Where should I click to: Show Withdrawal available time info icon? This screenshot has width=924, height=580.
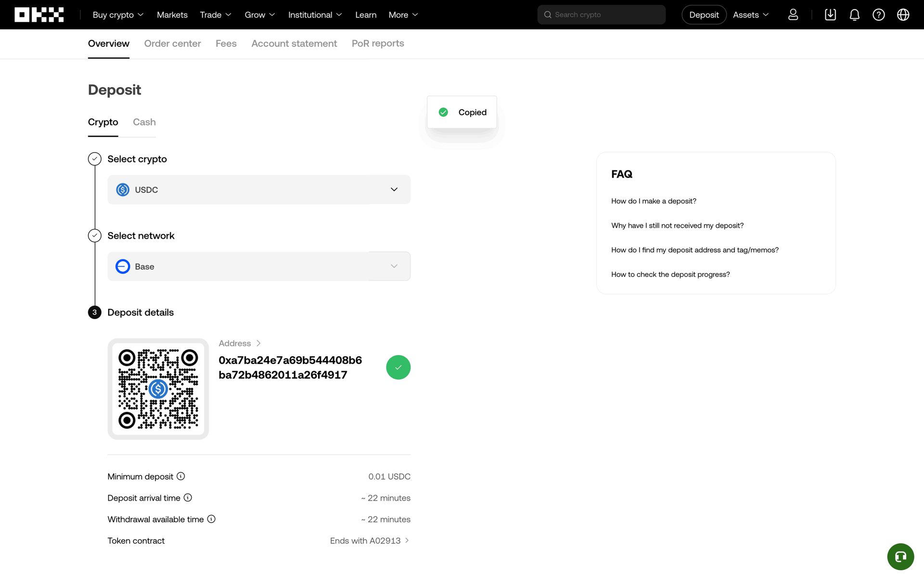click(x=211, y=519)
